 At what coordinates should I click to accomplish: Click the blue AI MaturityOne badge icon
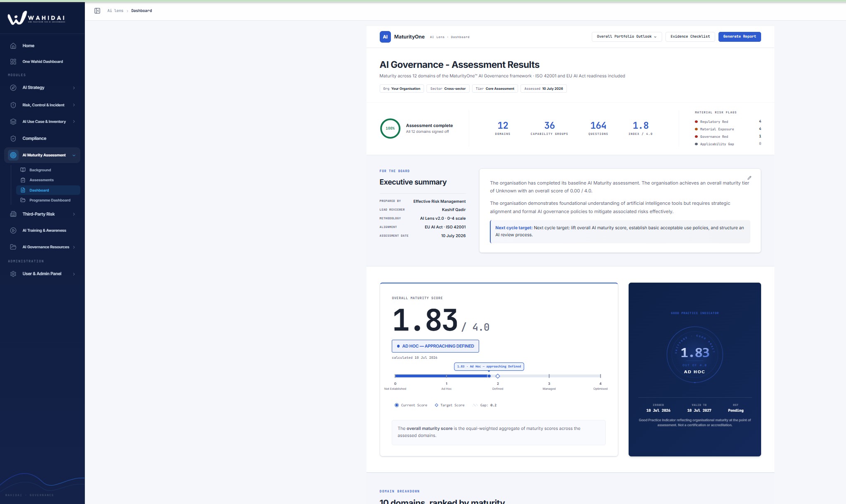[x=385, y=37]
